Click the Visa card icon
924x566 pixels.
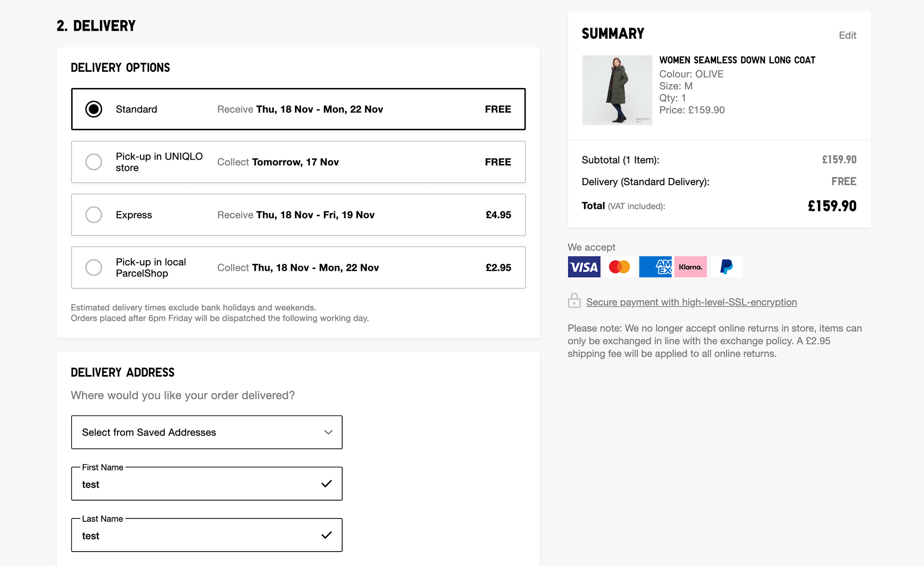584,267
